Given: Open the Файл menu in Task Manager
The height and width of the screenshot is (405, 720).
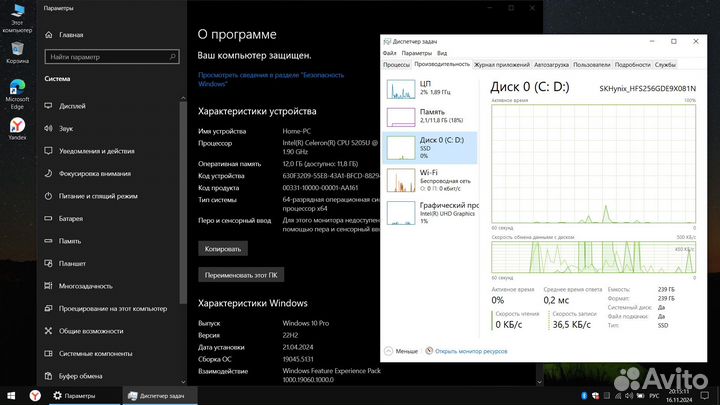Looking at the screenshot, I should (x=390, y=53).
